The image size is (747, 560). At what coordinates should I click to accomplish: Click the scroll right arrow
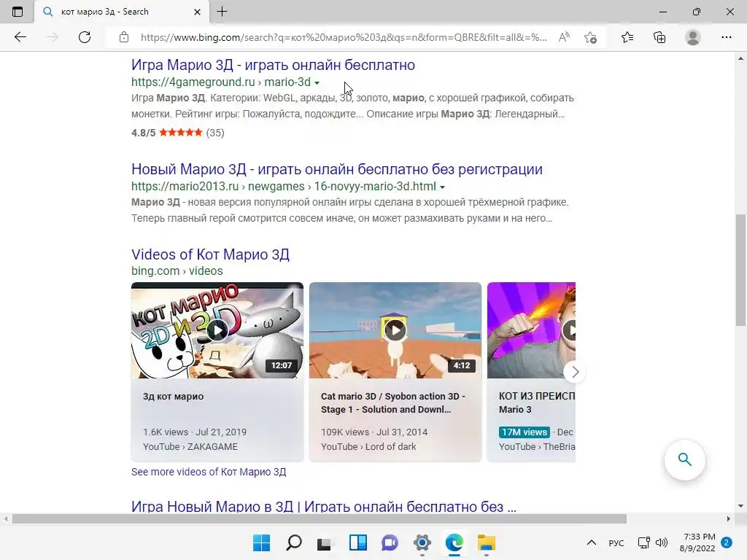point(728,518)
